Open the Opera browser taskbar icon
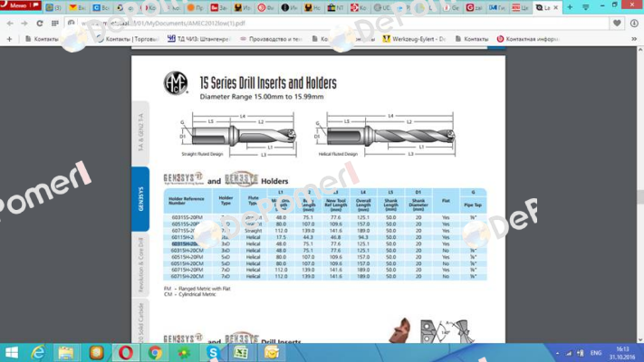644x362 pixels. tap(126, 353)
